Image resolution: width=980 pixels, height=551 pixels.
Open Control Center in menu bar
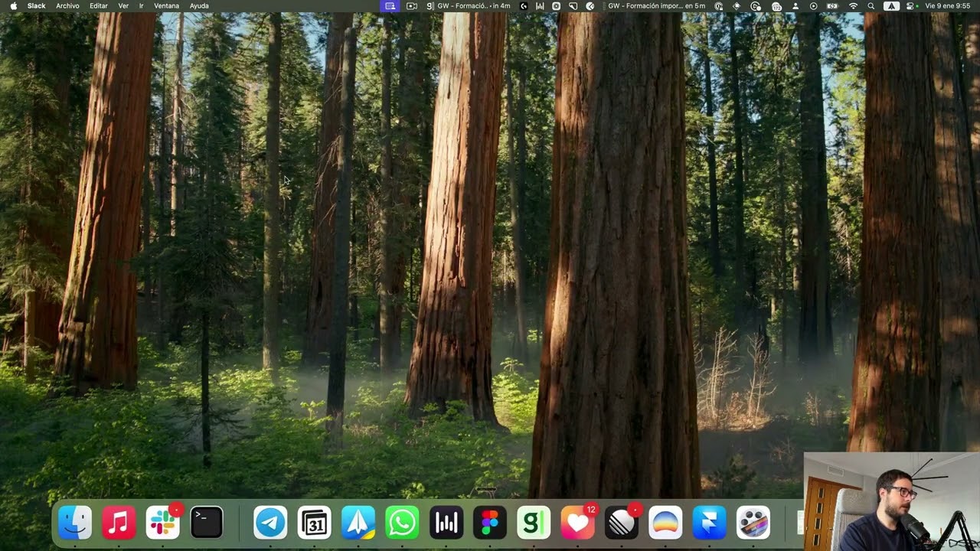(x=911, y=5)
